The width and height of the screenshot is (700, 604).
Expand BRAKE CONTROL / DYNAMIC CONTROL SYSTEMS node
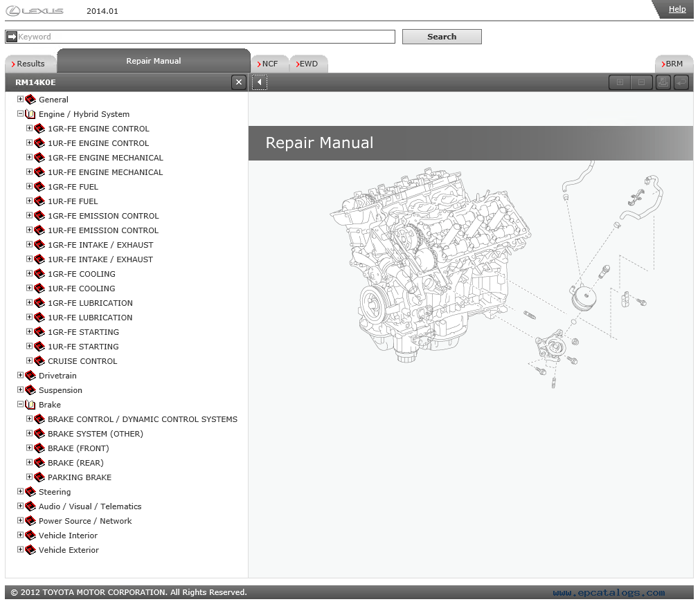pos(30,419)
